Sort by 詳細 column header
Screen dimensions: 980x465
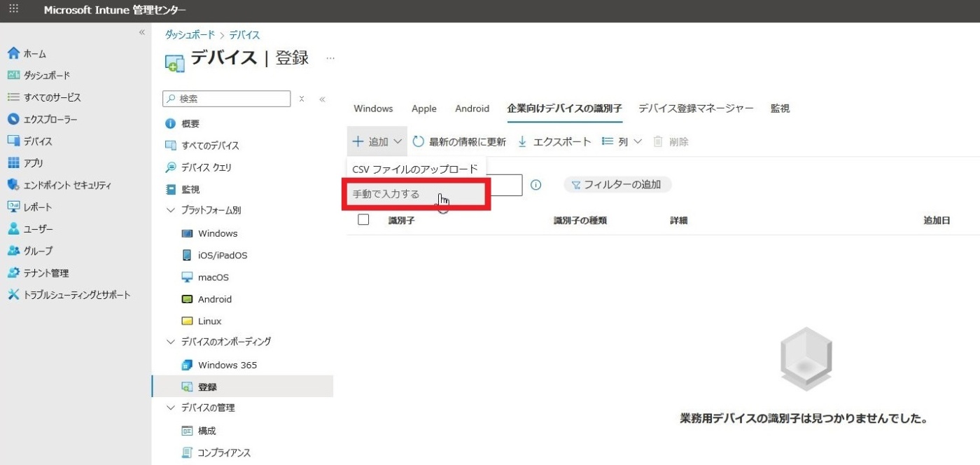click(678, 220)
